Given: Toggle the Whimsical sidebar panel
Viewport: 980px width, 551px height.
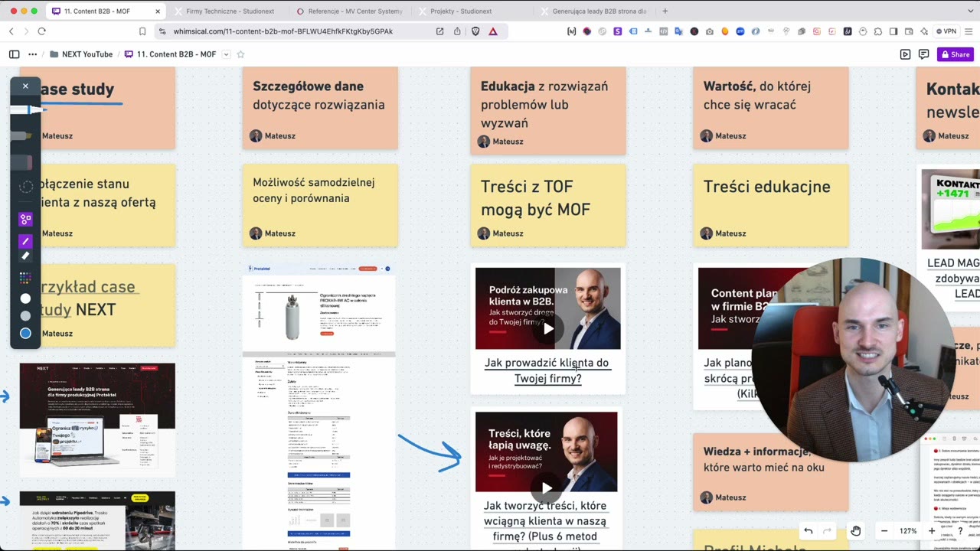Looking at the screenshot, I should tap(14, 54).
